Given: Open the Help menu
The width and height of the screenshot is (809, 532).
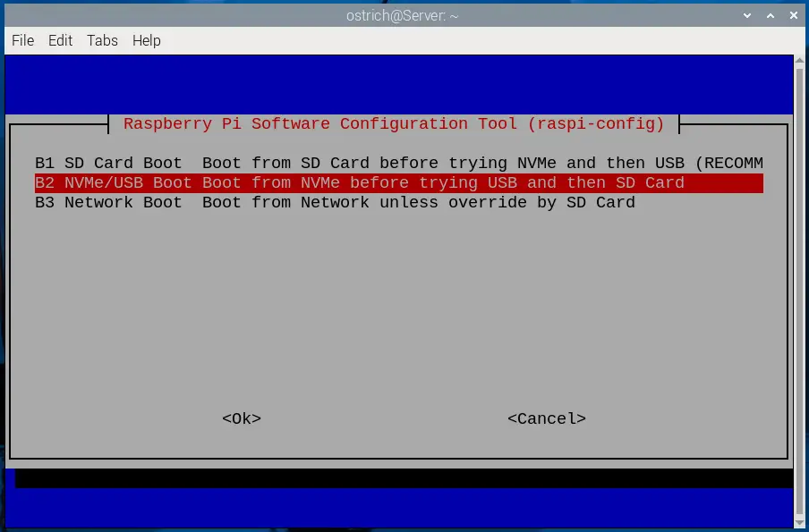Looking at the screenshot, I should click(147, 40).
